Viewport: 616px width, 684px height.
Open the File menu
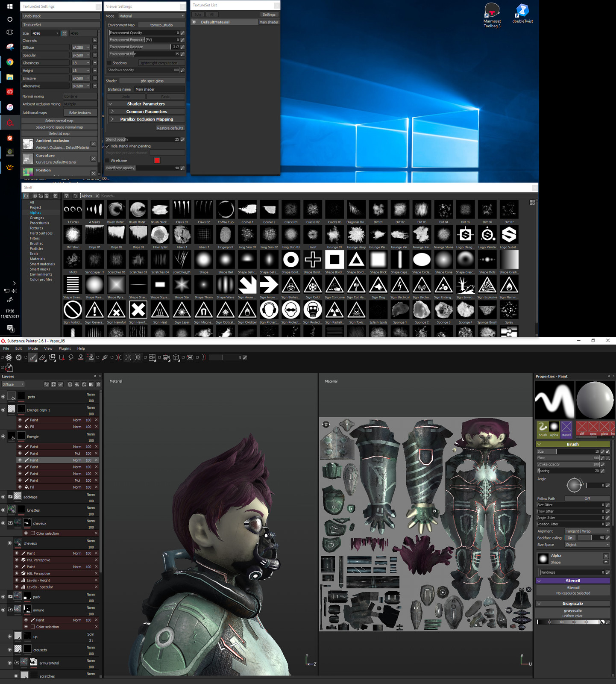coord(6,348)
